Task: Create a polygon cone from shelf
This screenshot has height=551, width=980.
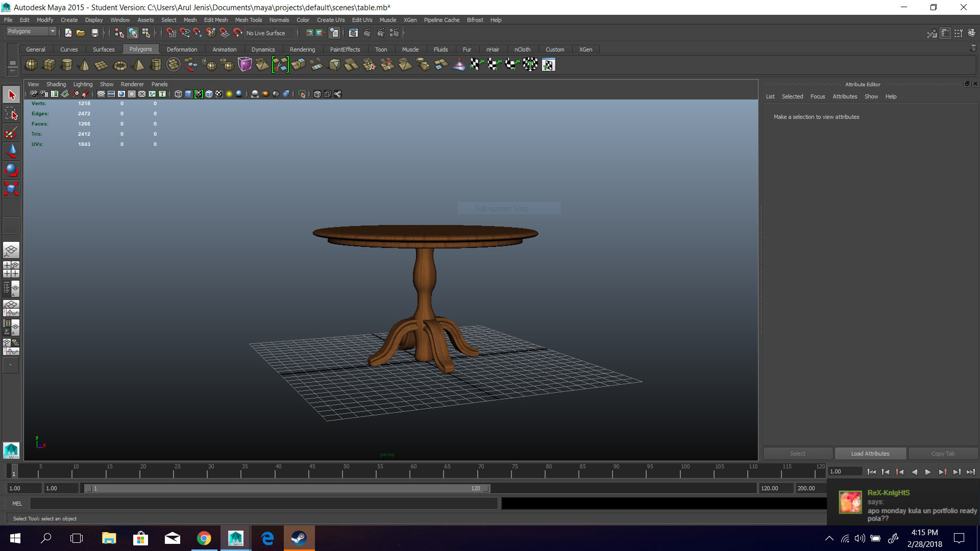Action: (x=85, y=65)
